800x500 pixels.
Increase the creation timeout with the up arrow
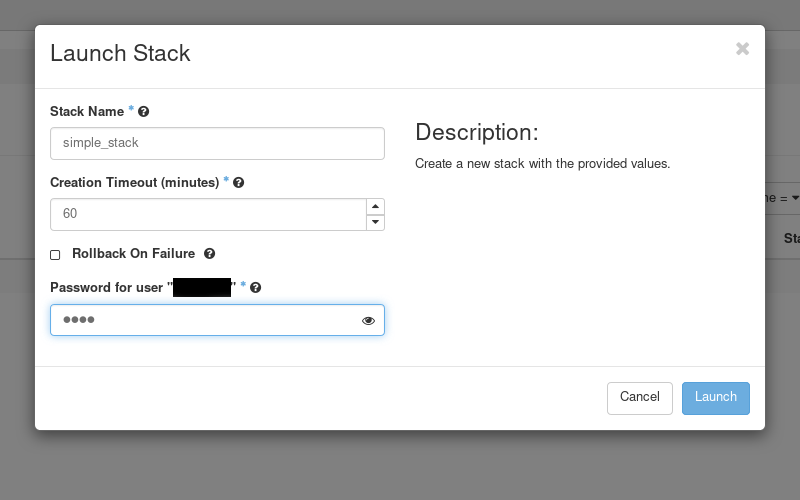(375, 207)
